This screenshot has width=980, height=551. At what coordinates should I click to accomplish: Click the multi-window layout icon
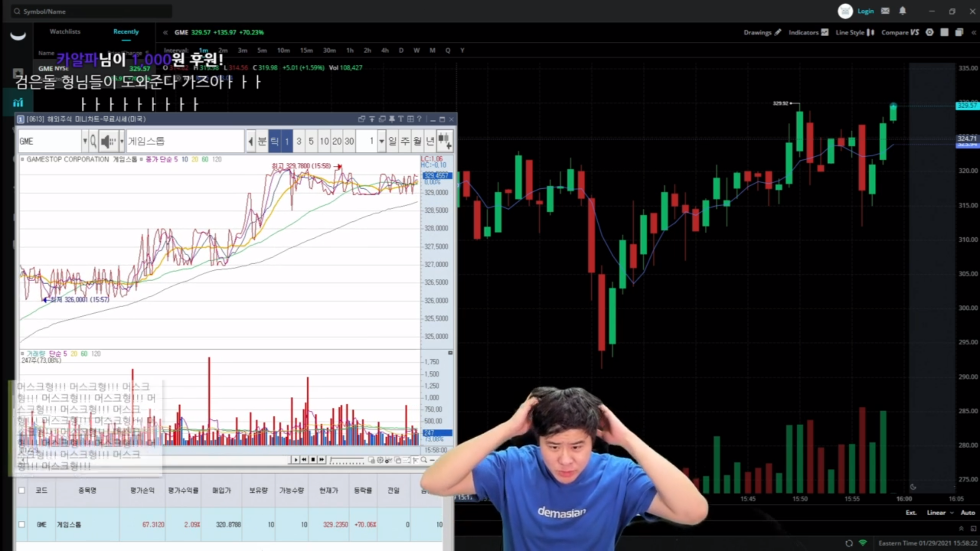tap(959, 32)
